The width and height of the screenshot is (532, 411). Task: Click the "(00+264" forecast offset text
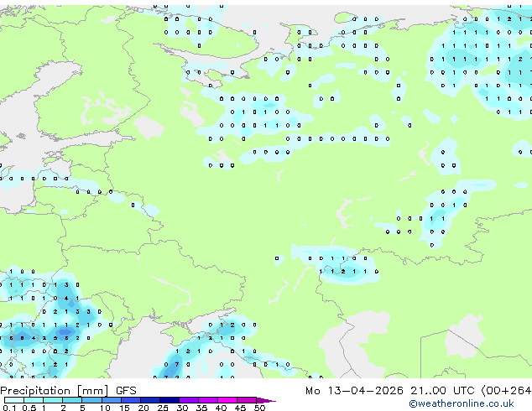coord(506,391)
